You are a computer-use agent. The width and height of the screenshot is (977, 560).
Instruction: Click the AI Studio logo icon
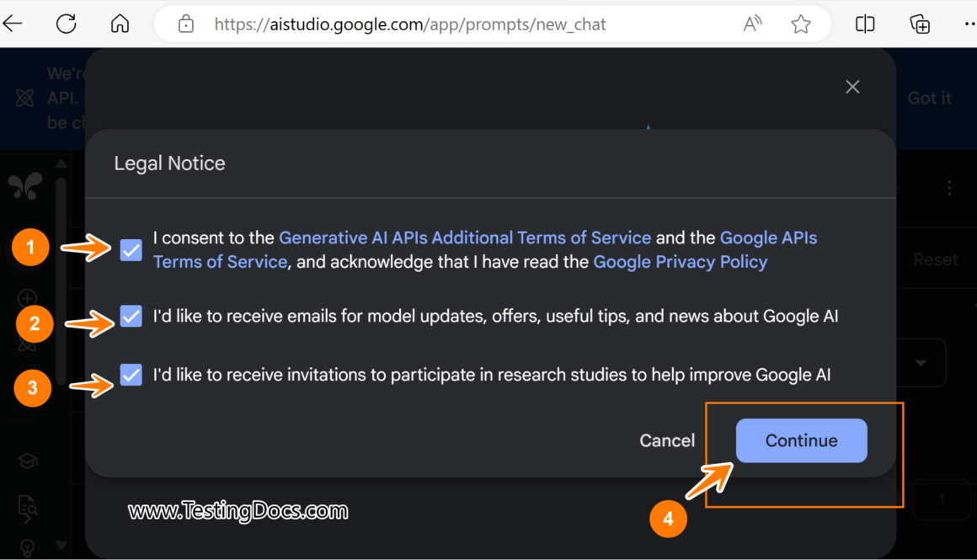click(x=25, y=186)
